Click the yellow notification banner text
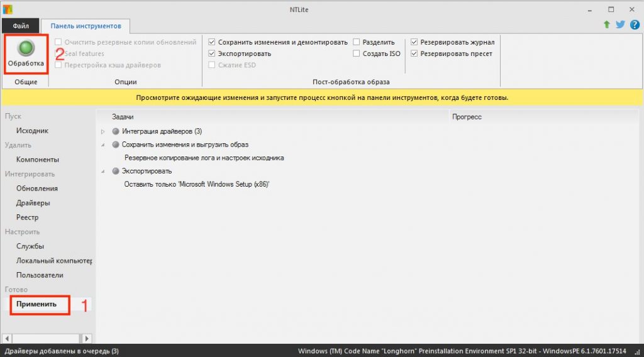The image size is (644, 357). click(x=322, y=97)
